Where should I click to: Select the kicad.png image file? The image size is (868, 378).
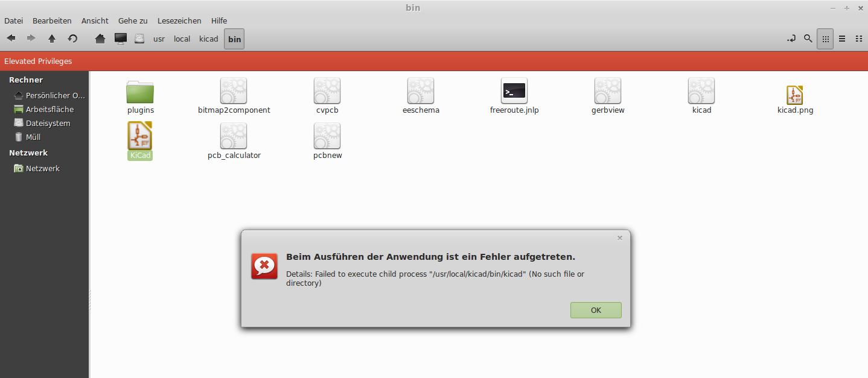795,100
